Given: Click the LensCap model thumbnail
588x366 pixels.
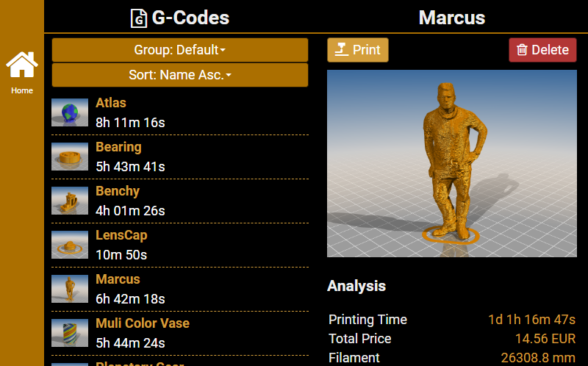Looking at the screenshot, I should pyautogui.click(x=70, y=245).
